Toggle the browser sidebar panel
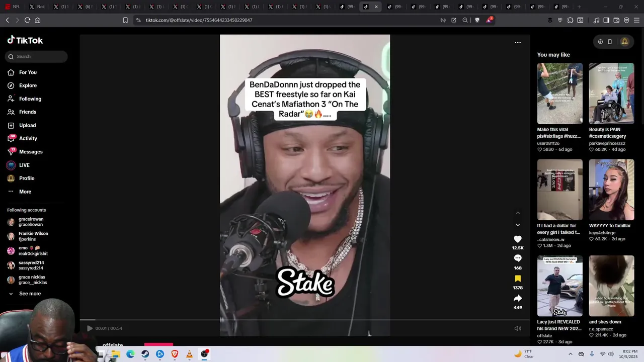 tap(606, 20)
